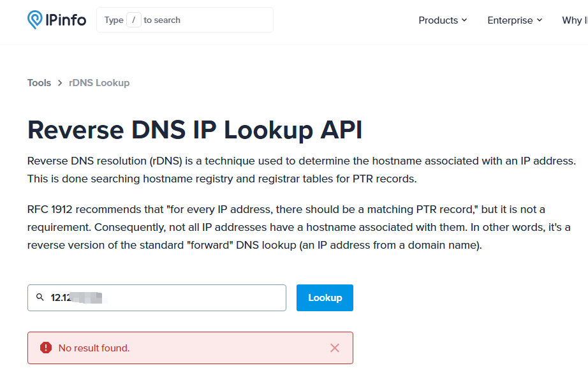Image resolution: width=588 pixels, height=382 pixels.
Task: Click the slash shortcut key hint
Action: pos(133,20)
